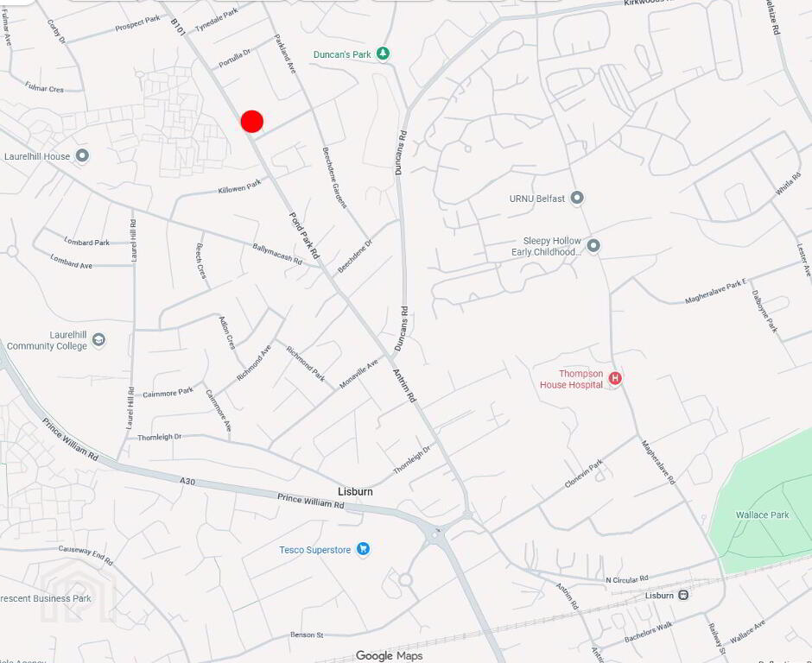
Task: Click the Tesco Superstore shopping cart icon
Action: (x=363, y=549)
